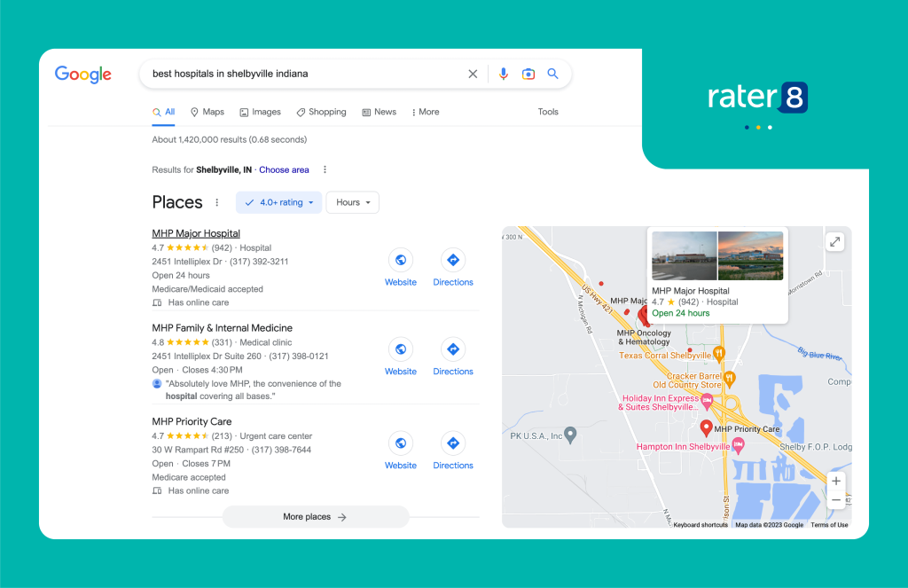Screen dimensions: 908x588
Task: Open the Tools options
Action: tap(548, 112)
